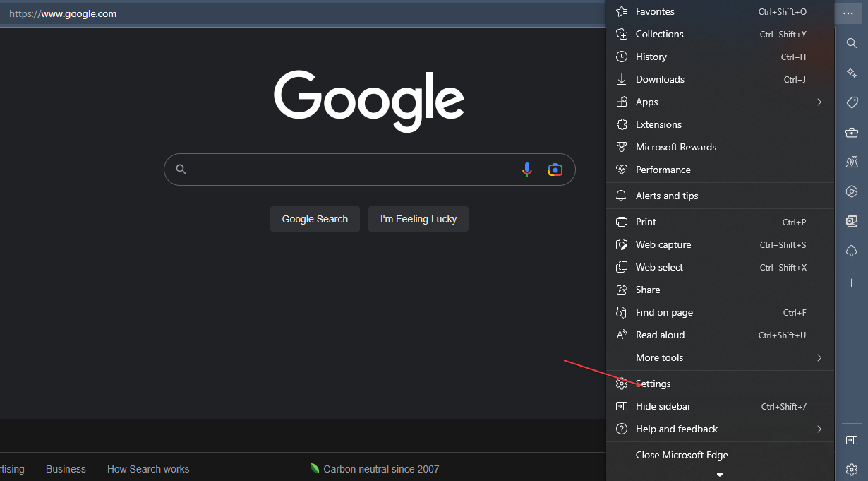
Task: Choose Print from the menu
Action: 720,222
